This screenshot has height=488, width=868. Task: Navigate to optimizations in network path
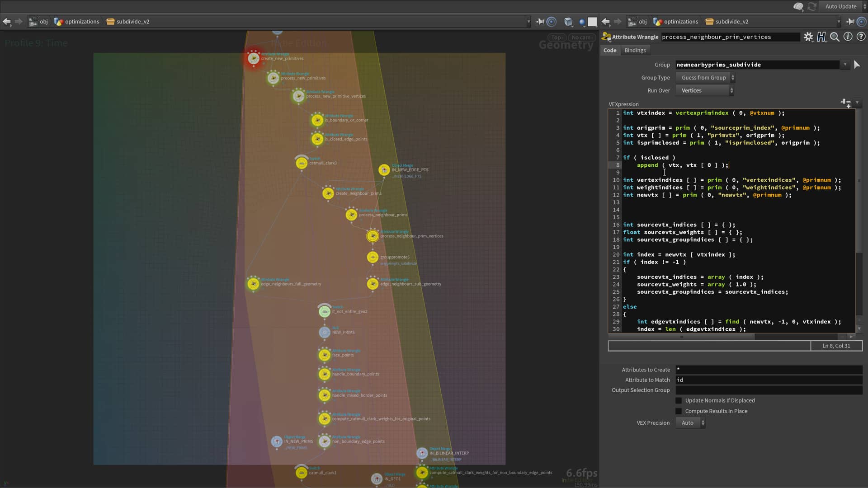point(77,21)
